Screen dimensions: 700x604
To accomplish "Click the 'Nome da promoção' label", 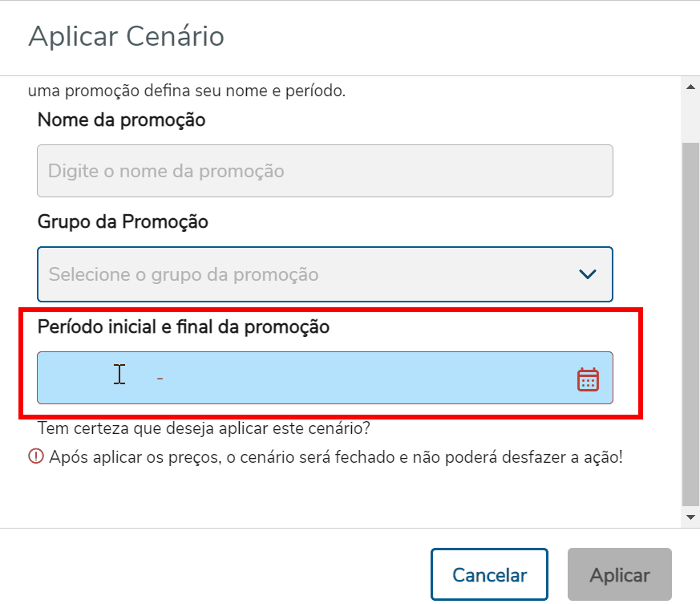I will [x=121, y=120].
